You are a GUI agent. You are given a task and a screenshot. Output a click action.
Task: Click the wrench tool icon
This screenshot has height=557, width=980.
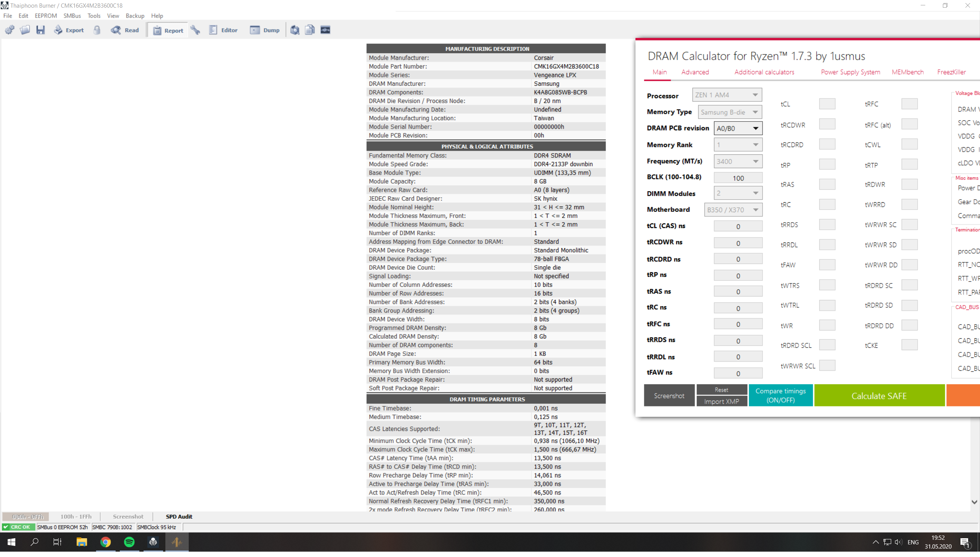(195, 30)
